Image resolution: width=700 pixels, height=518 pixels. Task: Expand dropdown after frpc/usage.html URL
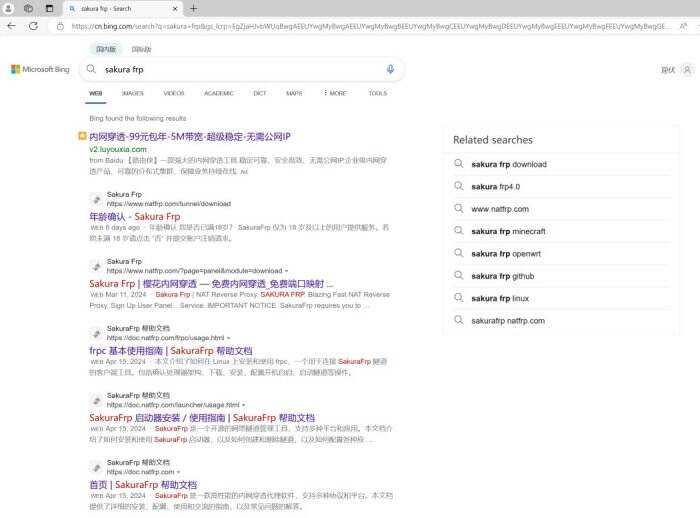click(x=229, y=338)
